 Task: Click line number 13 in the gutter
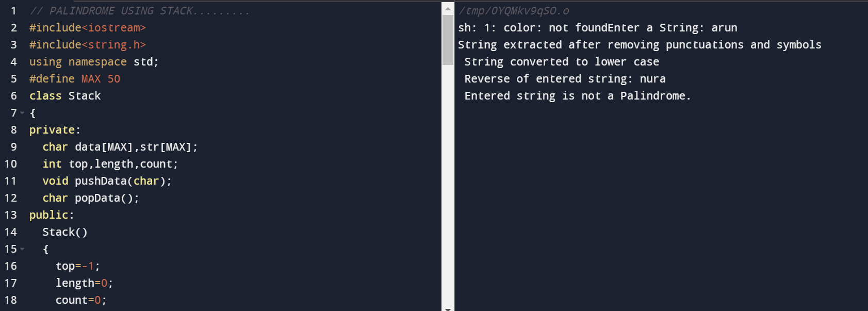11,215
